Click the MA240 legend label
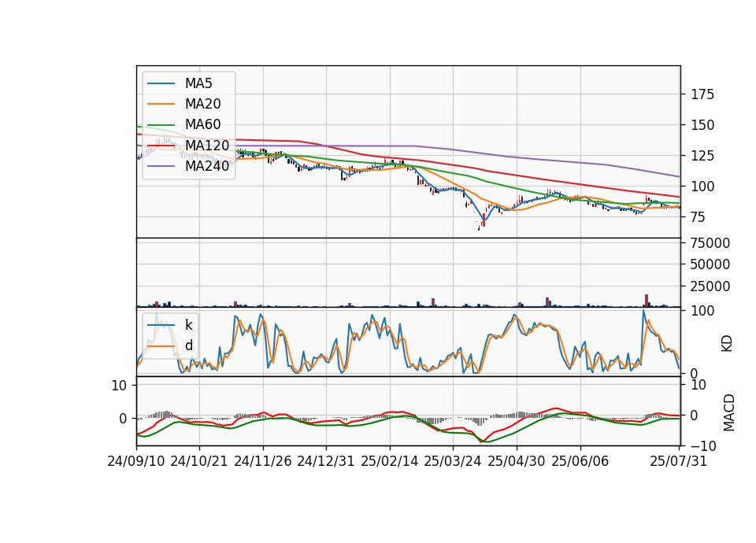The width and height of the screenshot is (756, 543). coord(207,166)
